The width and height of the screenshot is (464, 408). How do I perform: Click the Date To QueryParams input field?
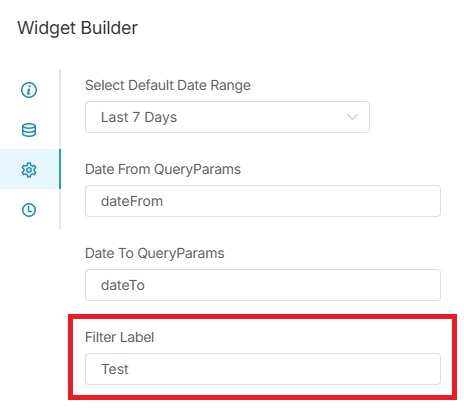[263, 285]
